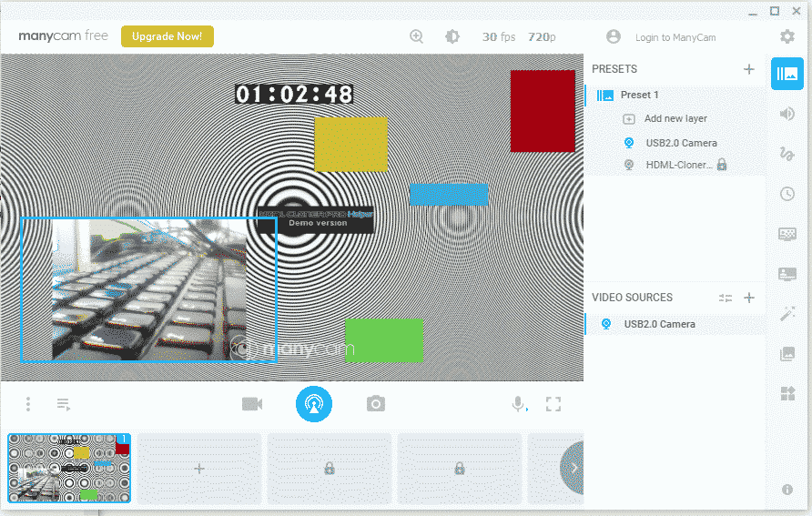This screenshot has height=516, width=812.
Task: Open the zoom magnifier tool
Action: 416,36
